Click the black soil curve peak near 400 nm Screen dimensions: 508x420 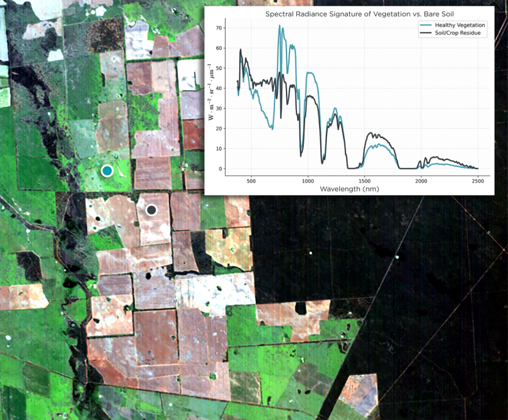point(241,50)
